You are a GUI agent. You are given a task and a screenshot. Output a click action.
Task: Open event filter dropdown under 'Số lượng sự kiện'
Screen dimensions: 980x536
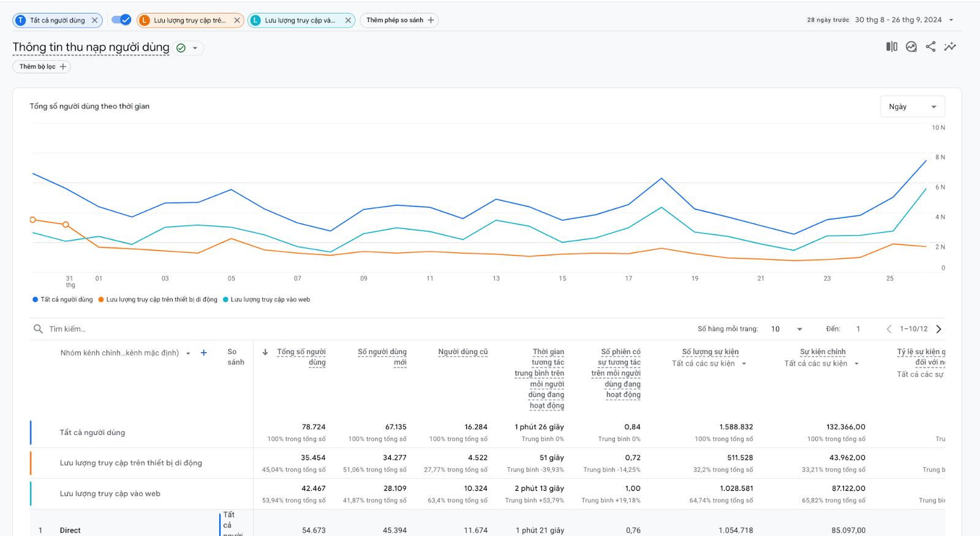click(709, 363)
